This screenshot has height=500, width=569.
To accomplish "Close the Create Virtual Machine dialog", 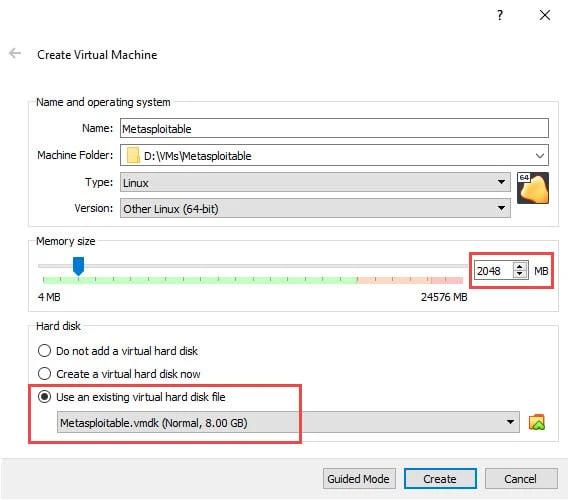I will click(x=544, y=15).
